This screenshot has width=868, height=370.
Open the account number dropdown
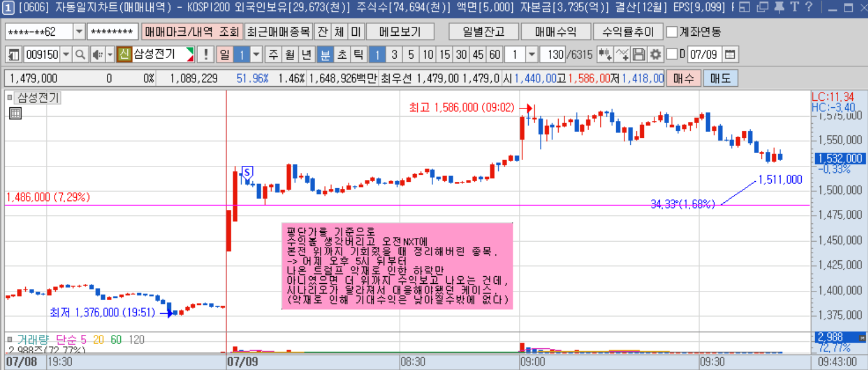click(79, 32)
